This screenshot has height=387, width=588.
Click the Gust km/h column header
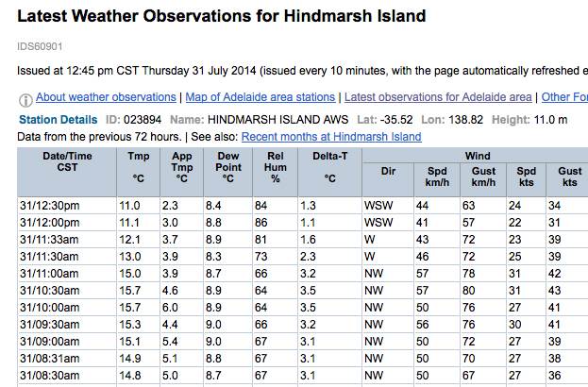tap(483, 177)
